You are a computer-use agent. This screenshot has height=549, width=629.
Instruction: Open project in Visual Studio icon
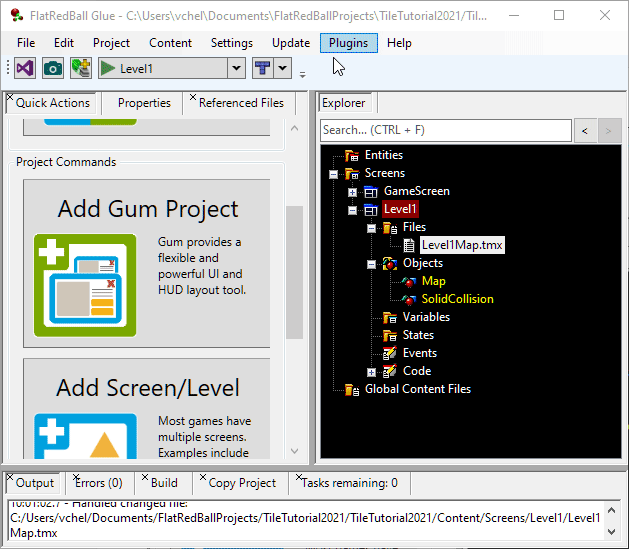tap(25, 68)
